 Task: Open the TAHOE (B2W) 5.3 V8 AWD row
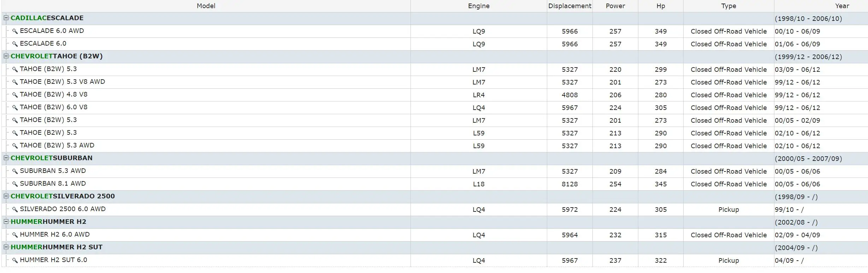[63, 82]
